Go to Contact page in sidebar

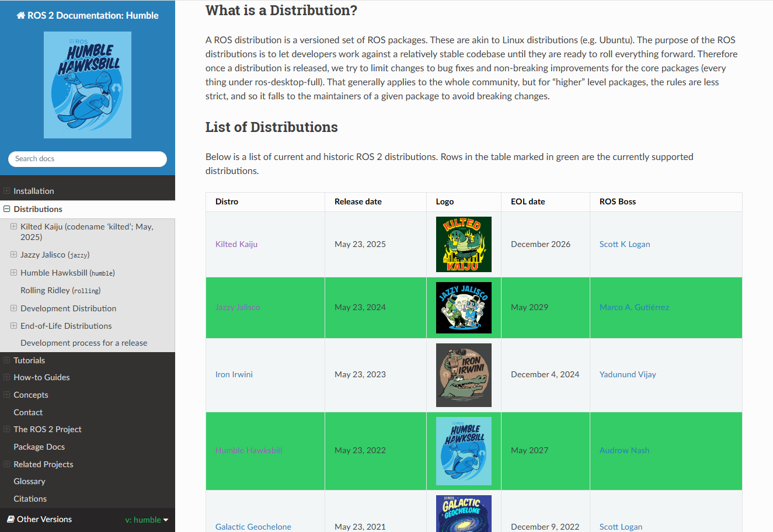(x=28, y=412)
